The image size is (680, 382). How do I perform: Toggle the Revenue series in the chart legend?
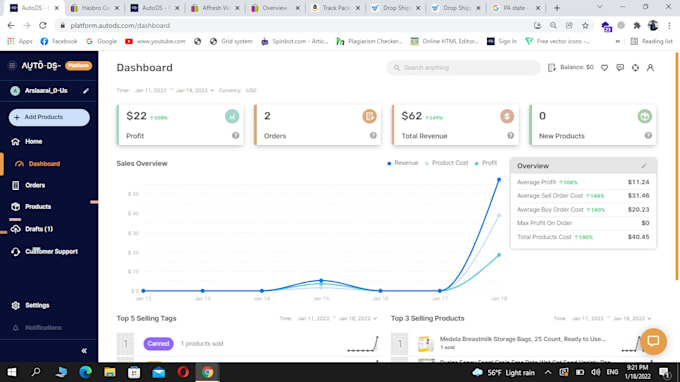click(x=402, y=163)
